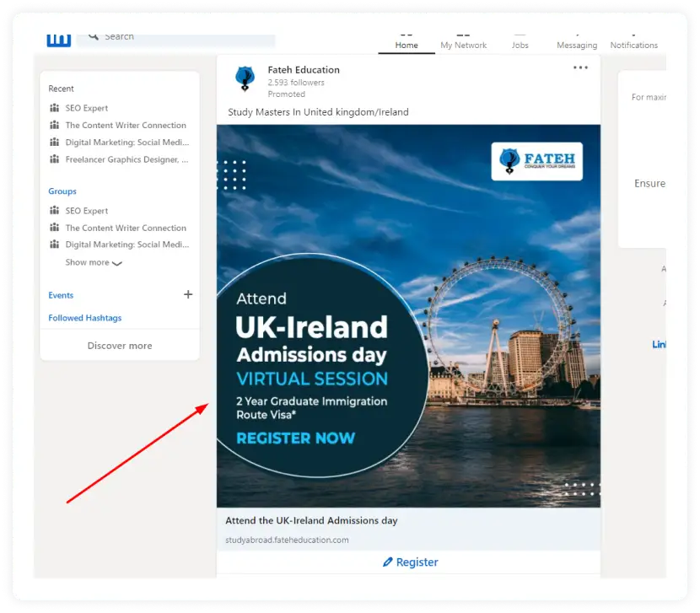
Task: Click Discover more button
Action: pyautogui.click(x=120, y=346)
